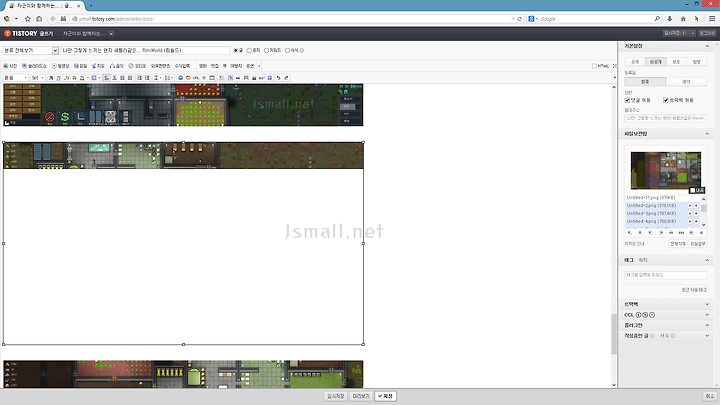Select the 발행 visibility tab
Screen dimensions: 720x405
697,62
